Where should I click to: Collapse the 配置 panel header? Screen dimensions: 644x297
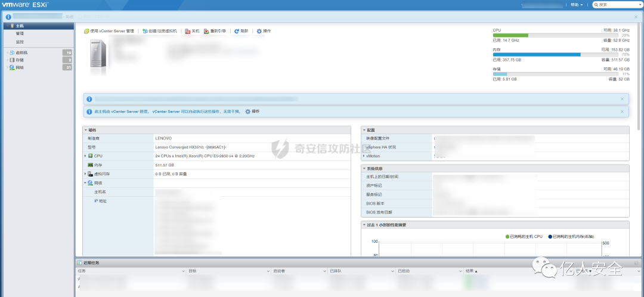[364, 130]
